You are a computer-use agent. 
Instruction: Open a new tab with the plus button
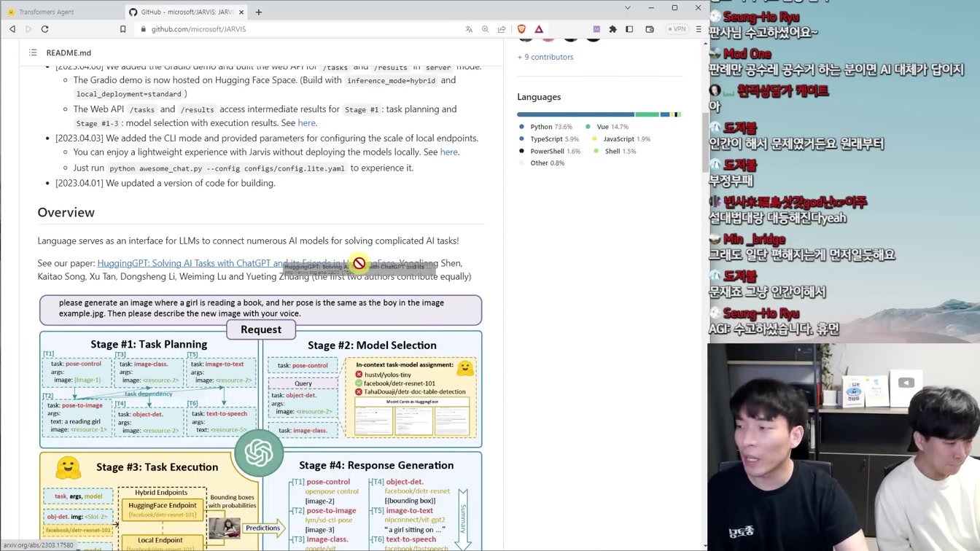pos(258,12)
